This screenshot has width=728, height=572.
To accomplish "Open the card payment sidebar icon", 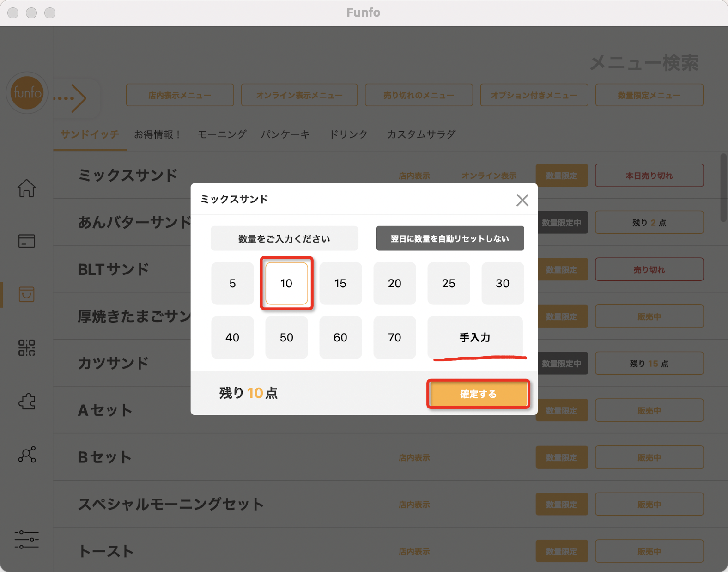I will tap(26, 241).
